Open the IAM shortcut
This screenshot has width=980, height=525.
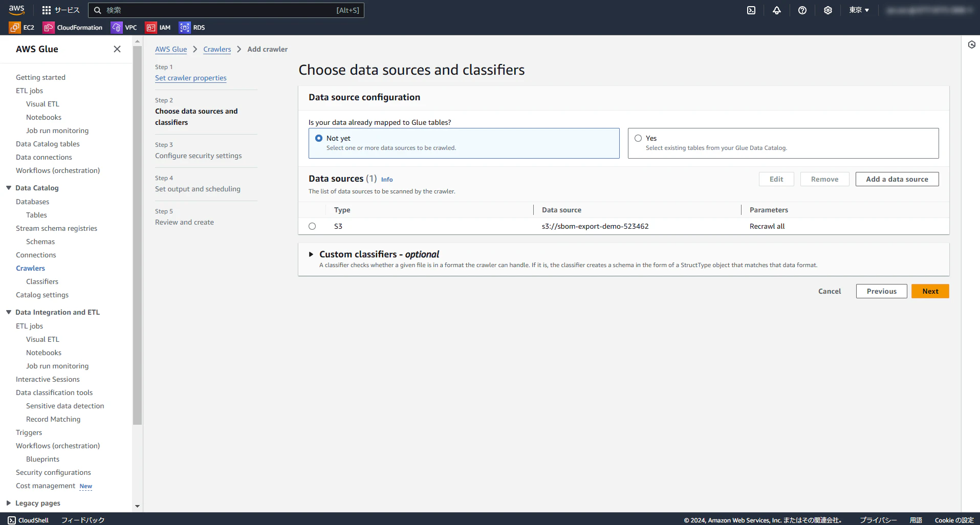[158, 28]
